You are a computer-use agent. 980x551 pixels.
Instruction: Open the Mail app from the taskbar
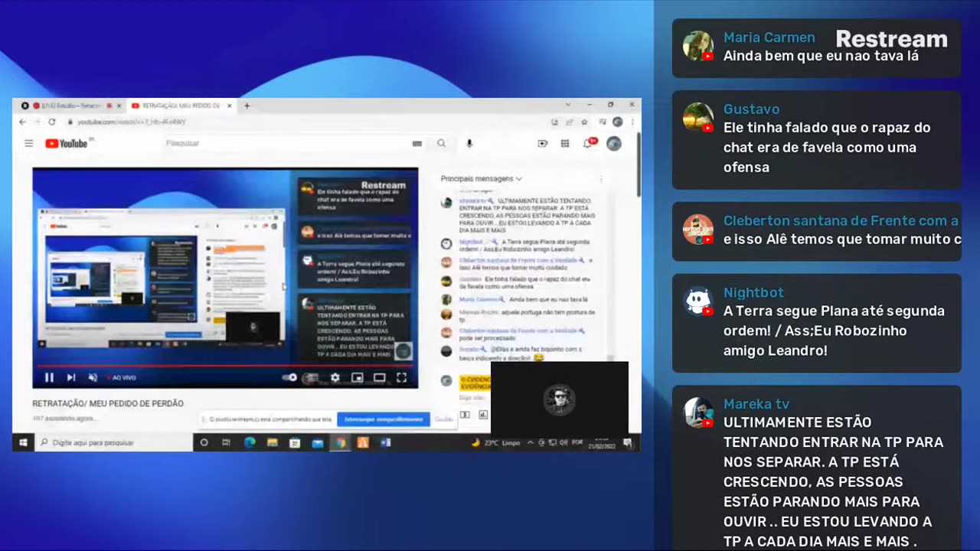click(318, 442)
